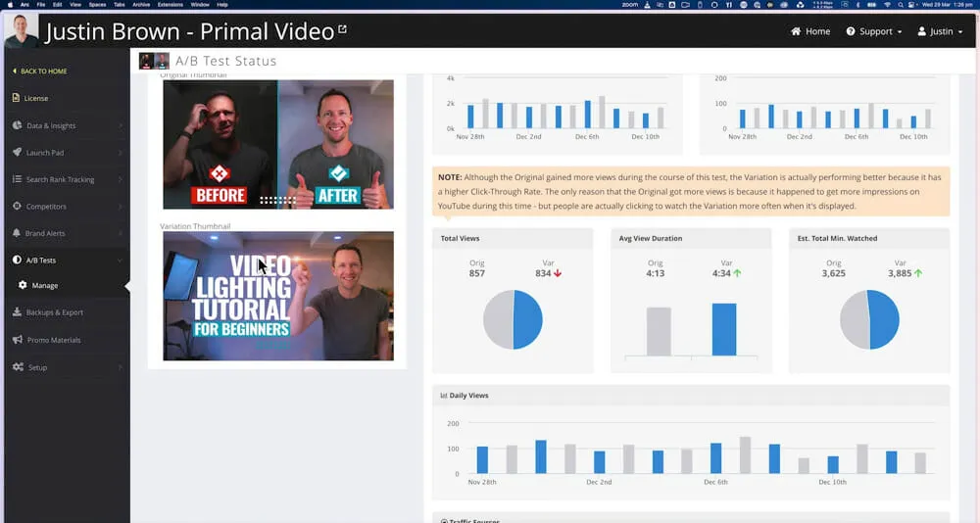Open the Extensions menu in menu bar
The image size is (980, 523).
(170, 5)
